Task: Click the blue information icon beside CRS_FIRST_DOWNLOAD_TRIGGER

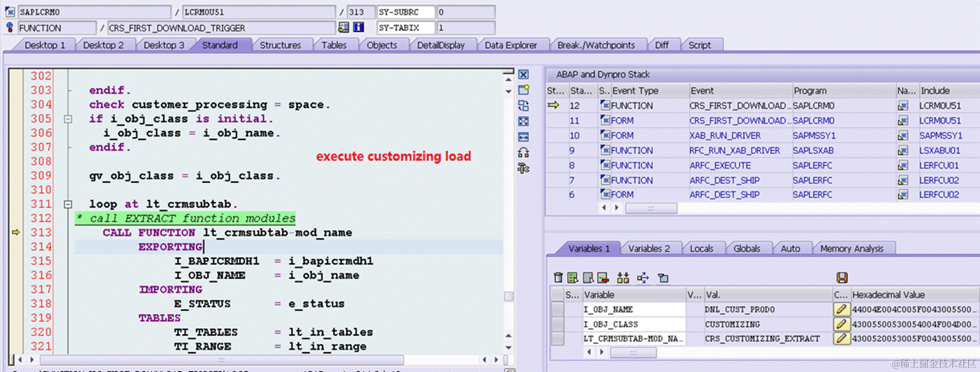Action: [358, 27]
